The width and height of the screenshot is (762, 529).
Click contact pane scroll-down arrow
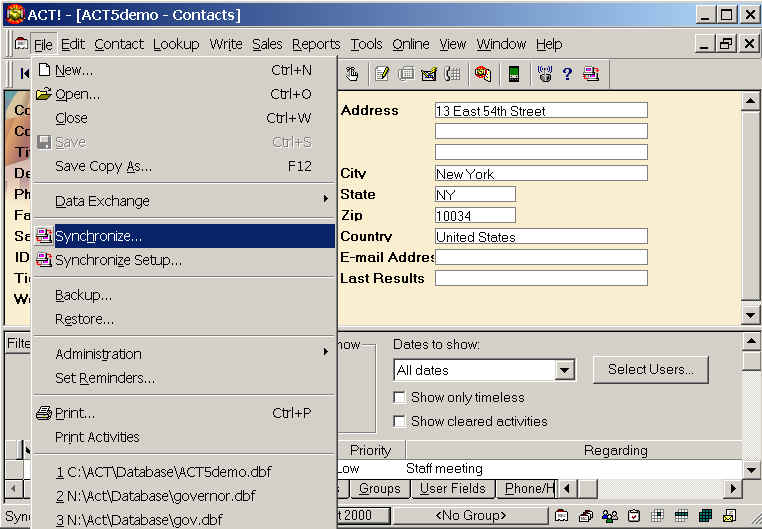tap(750, 316)
